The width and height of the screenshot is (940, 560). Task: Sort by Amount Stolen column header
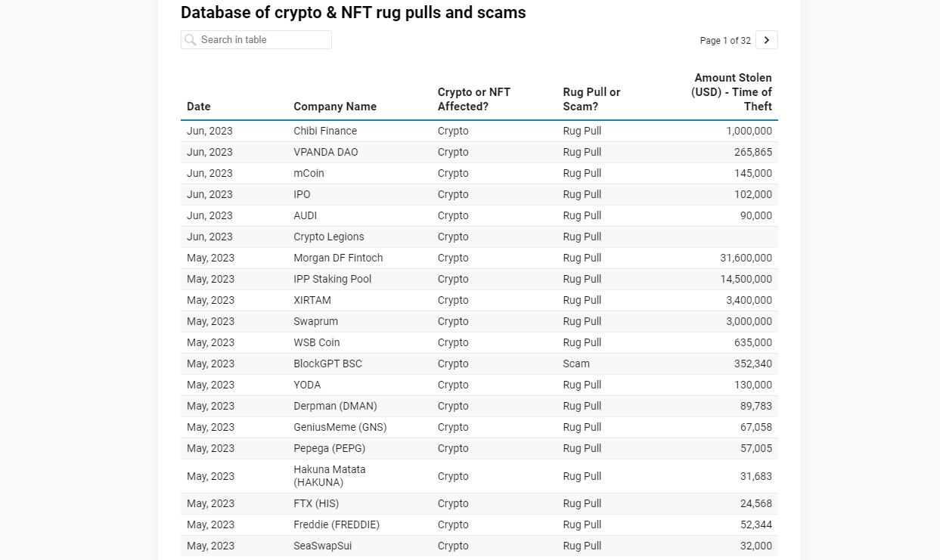pos(731,92)
